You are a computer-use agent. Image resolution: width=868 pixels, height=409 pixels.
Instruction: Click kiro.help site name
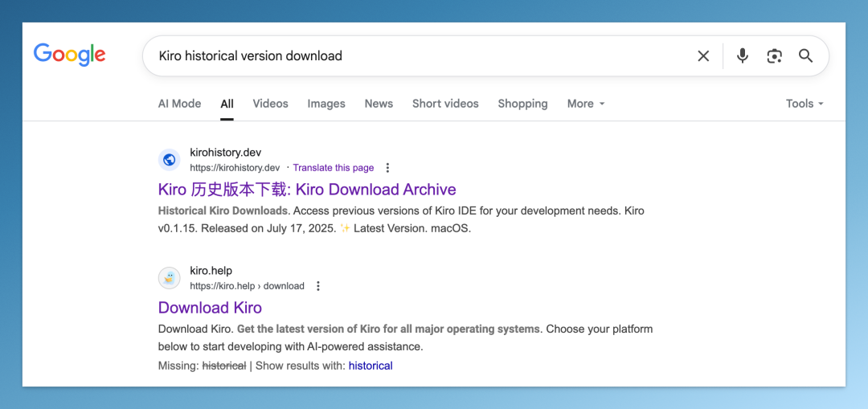pyautogui.click(x=211, y=271)
